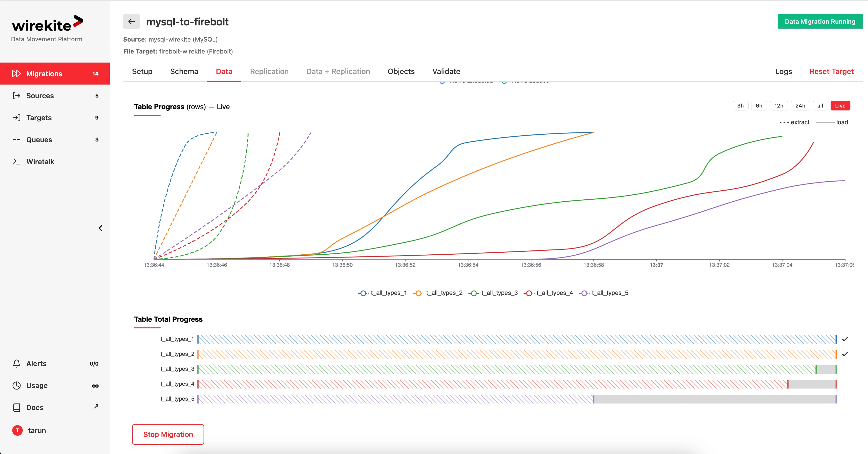Open Wiretalk in the sidebar
Image resolution: width=868 pixels, height=454 pixels.
(55, 162)
